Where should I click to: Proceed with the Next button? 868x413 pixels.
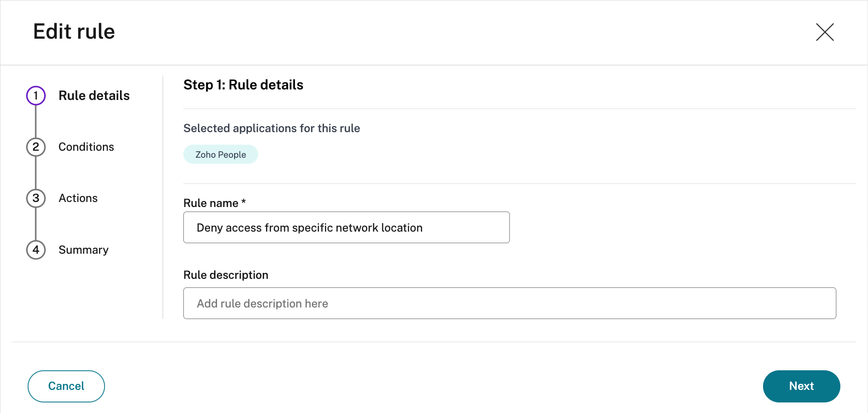pyautogui.click(x=801, y=386)
